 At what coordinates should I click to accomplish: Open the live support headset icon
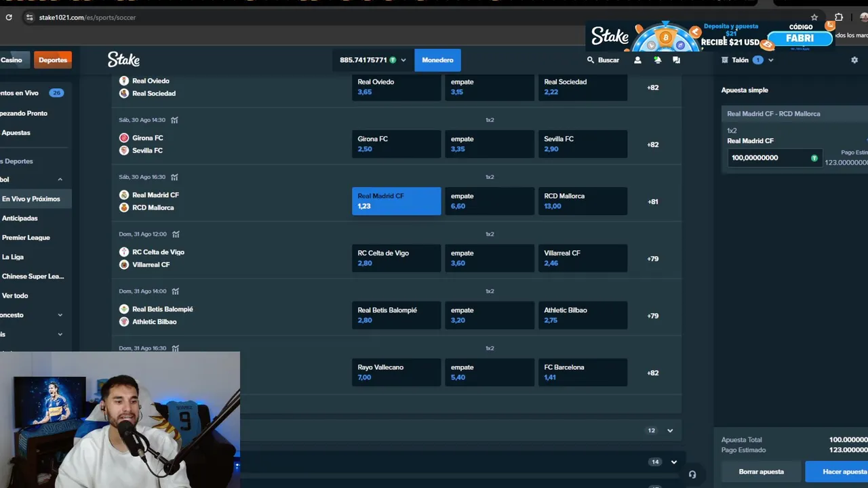tap(692, 474)
